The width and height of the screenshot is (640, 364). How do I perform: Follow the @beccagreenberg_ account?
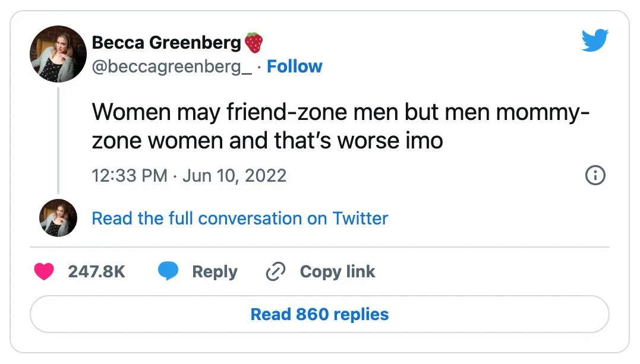click(x=294, y=67)
